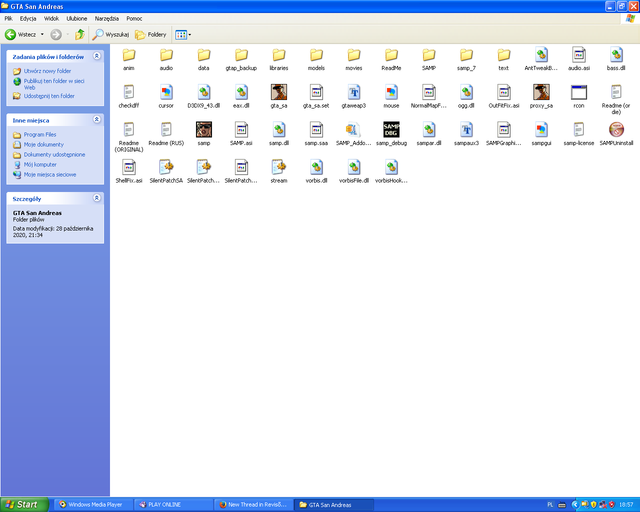Switch to Windows Media Player taskbar button
The height and width of the screenshot is (512, 640).
pos(94,505)
